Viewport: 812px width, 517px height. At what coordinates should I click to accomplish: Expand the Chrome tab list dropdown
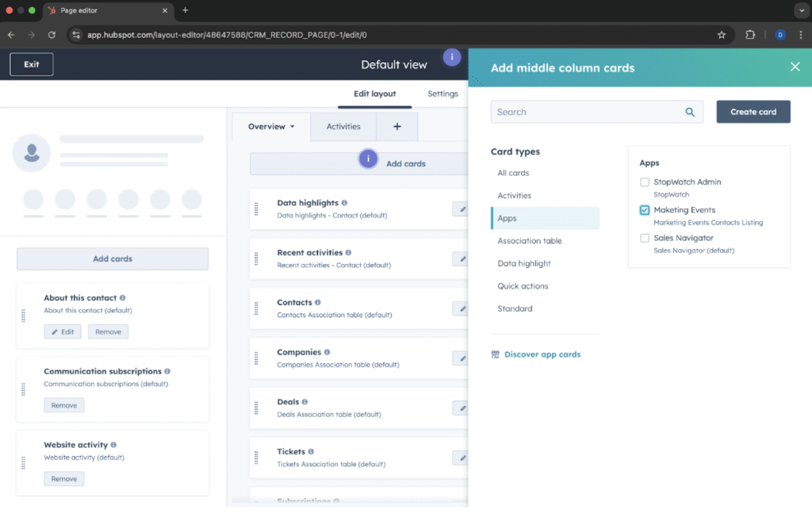point(799,10)
